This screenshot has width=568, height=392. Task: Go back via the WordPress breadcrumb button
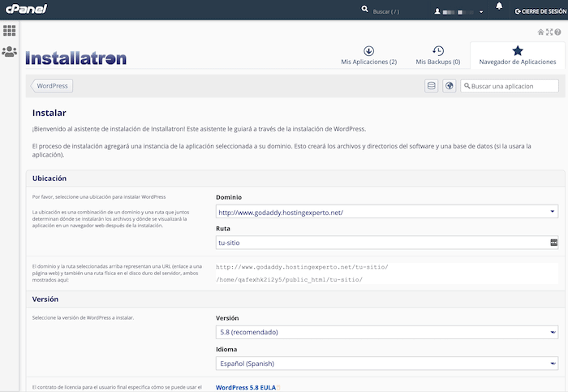pos(52,86)
